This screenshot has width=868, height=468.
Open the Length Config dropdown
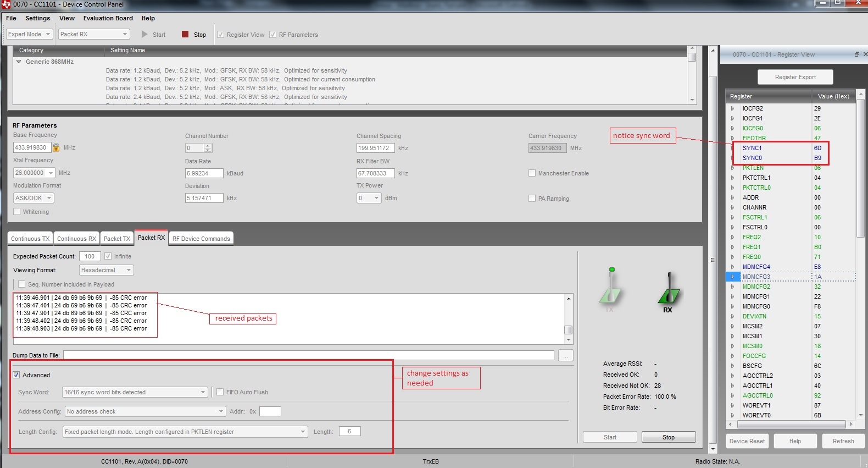pyautogui.click(x=185, y=432)
